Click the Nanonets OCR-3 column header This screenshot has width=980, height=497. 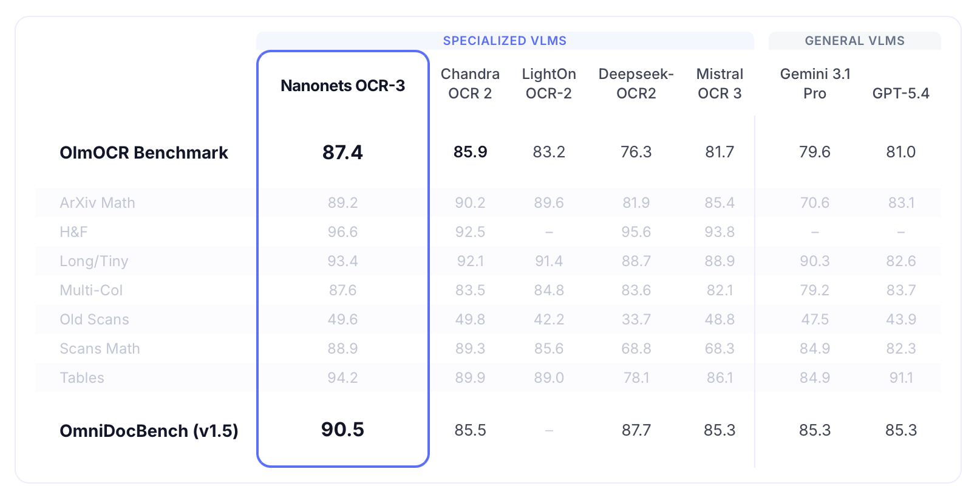coord(342,86)
